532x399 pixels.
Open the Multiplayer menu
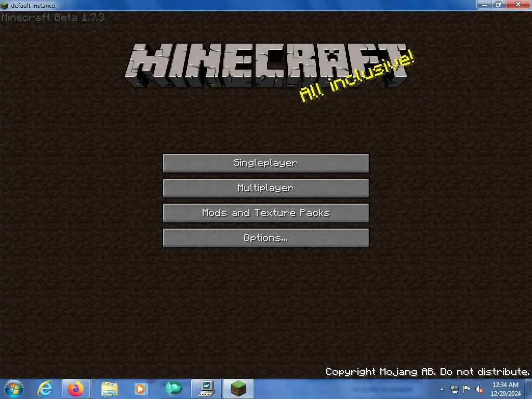click(265, 188)
